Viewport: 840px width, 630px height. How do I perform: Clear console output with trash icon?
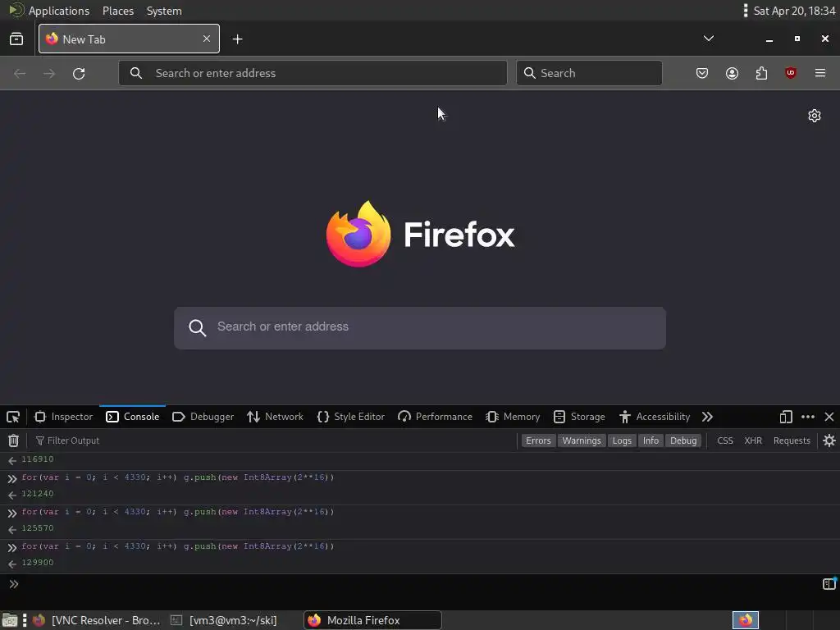point(13,441)
